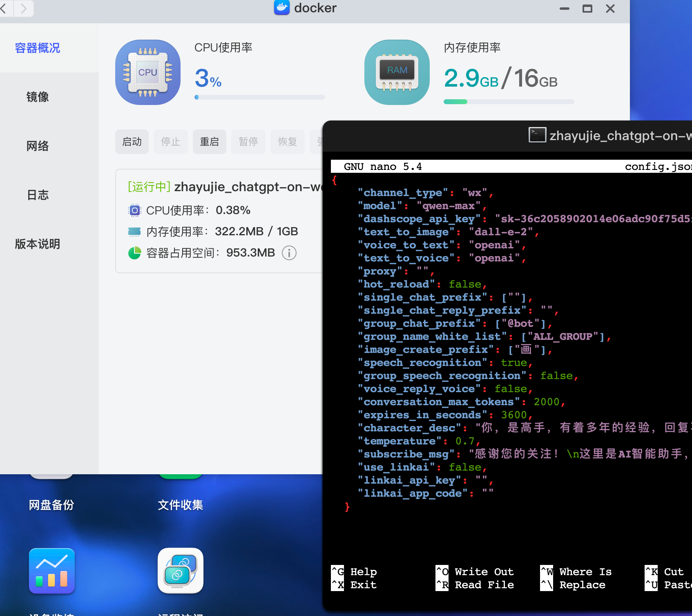Click the ^G Help shortcut in nano
692x616 pixels.
[354, 571]
